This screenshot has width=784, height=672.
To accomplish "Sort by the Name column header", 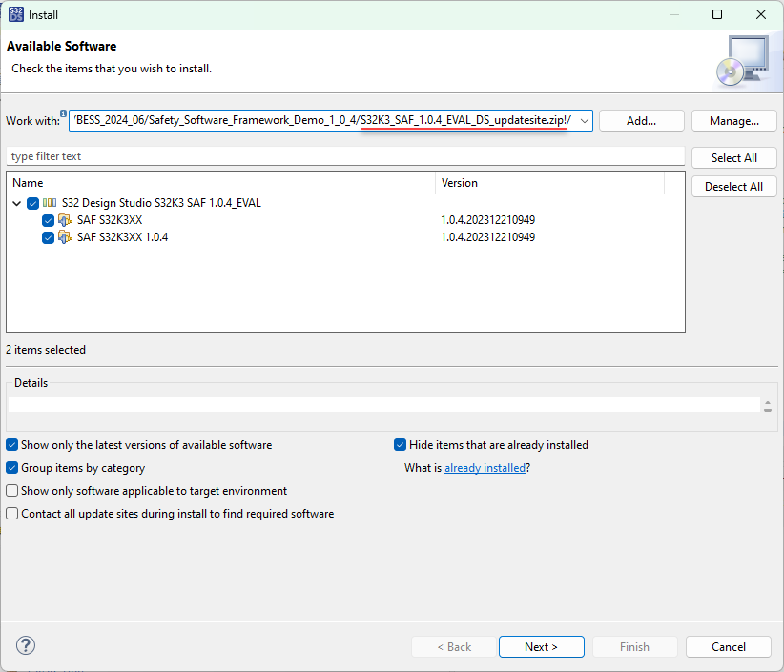I will [219, 183].
